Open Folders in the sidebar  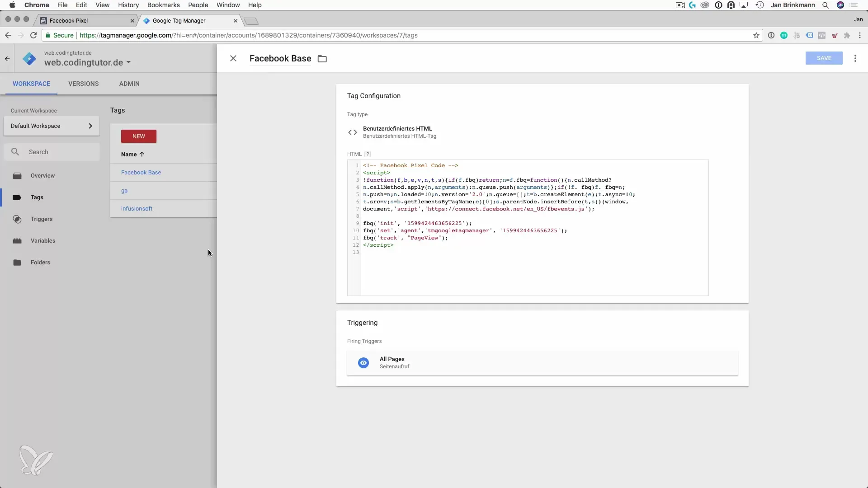tap(40, 263)
